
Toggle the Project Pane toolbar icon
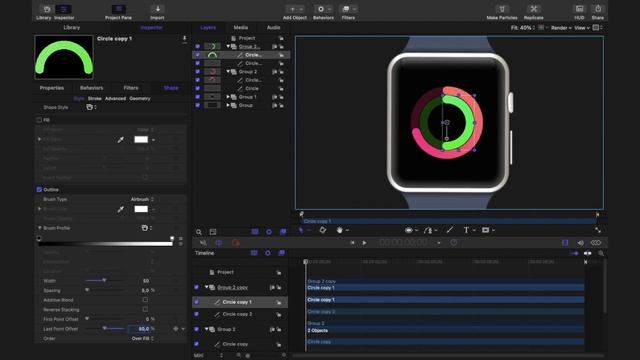tap(118, 9)
